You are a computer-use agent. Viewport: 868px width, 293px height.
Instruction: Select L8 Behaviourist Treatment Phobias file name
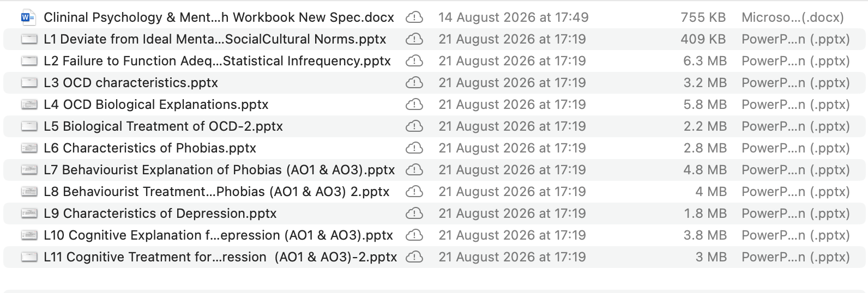(216, 192)
